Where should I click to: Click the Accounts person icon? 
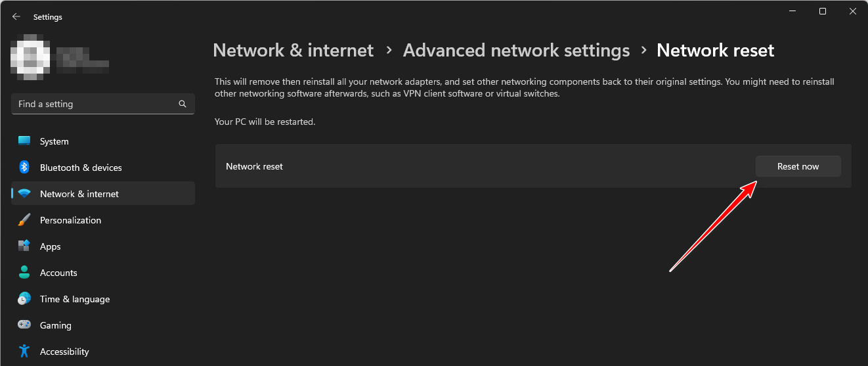[24, 273]
